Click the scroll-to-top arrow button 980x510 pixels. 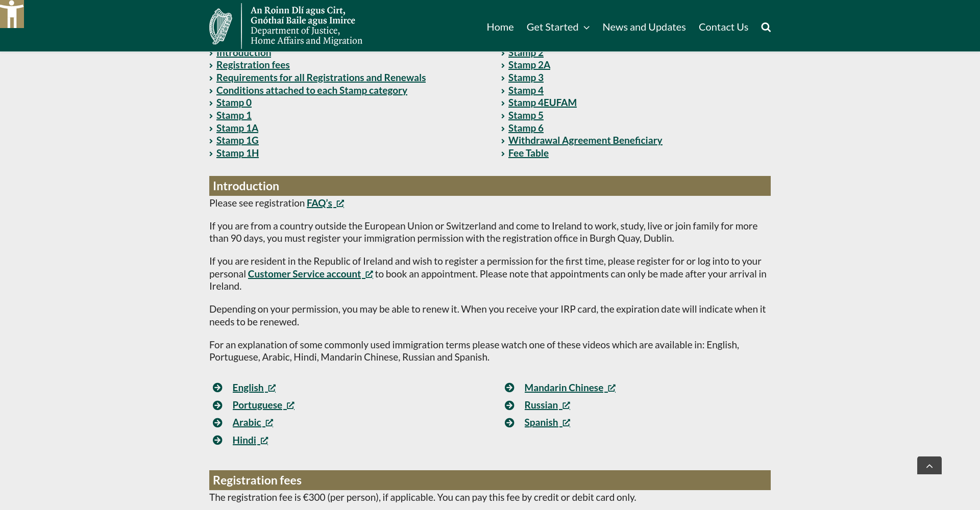(929, 466)
